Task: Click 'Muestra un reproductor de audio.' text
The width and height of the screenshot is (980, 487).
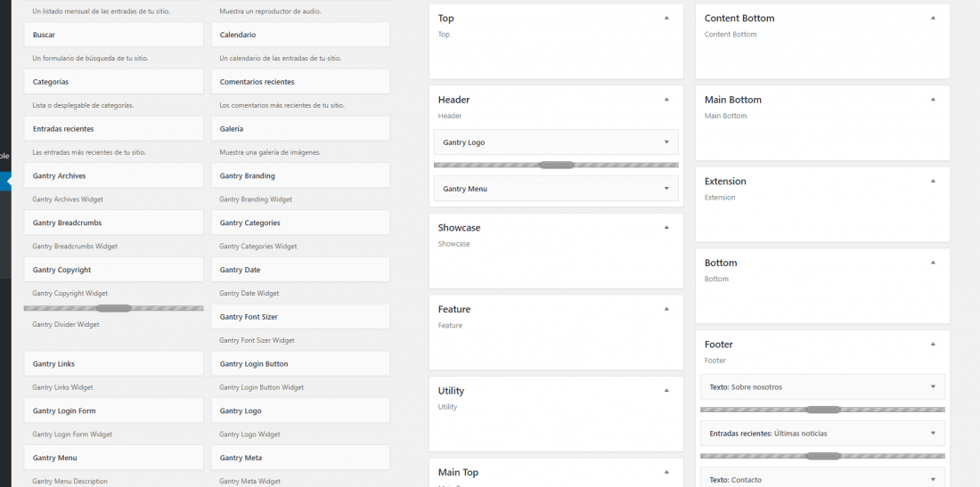Action: pos(271,12)
